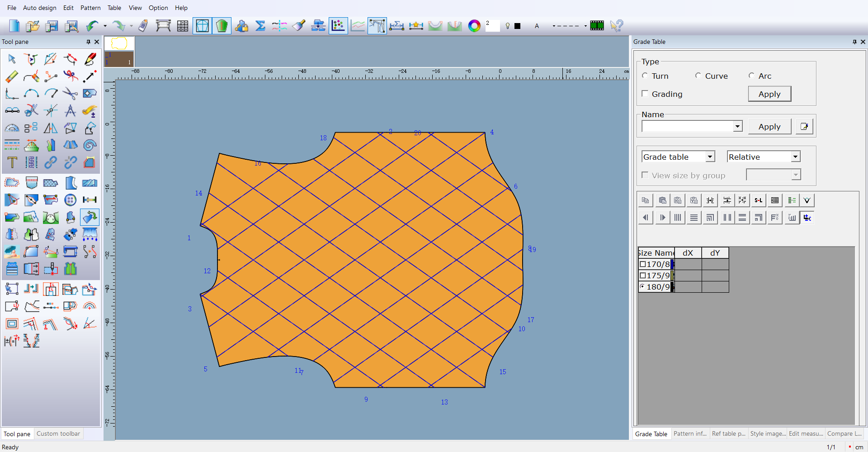Click the Redo arrow icon
The height and width of the screenshot is (452, 868).
(x=118, y=26)
